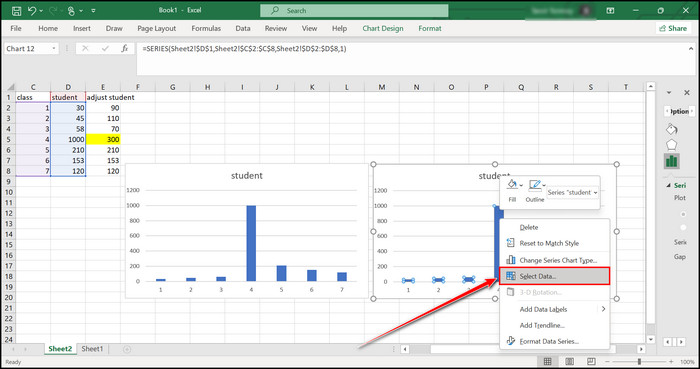Open the Draw ribbon tab

click(x=114, y=28)
